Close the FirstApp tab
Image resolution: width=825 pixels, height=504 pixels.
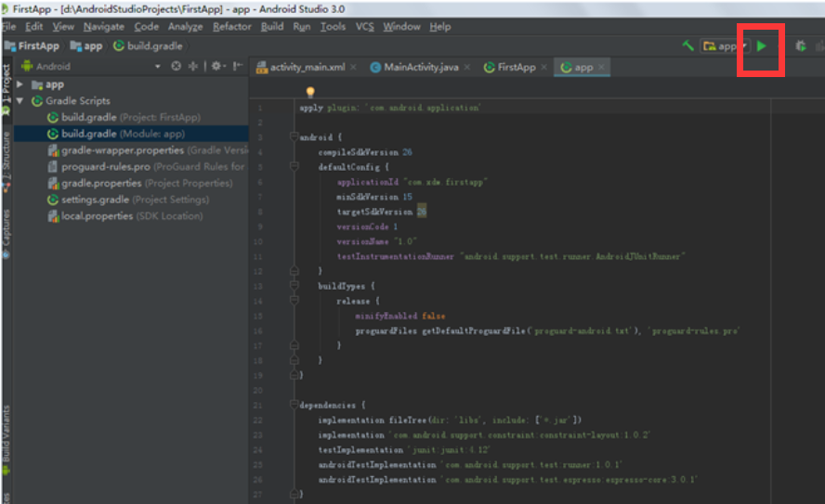click(x=543, y=67)
